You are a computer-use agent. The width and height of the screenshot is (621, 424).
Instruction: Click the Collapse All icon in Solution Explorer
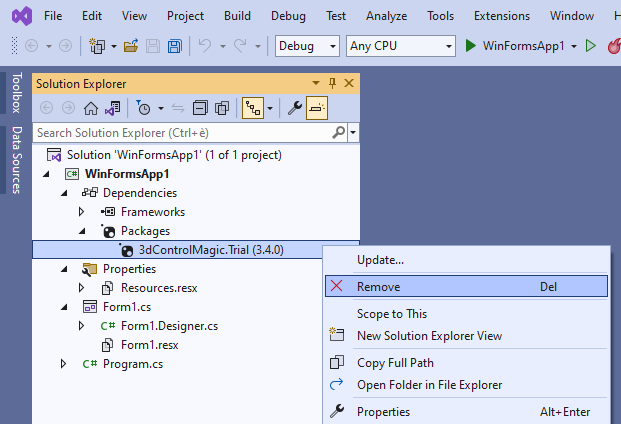[198, 108]
